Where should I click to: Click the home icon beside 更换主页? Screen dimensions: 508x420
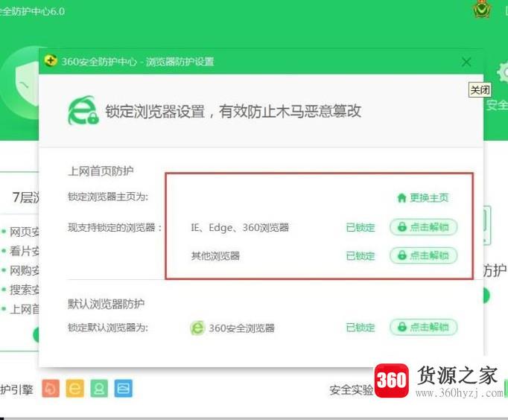401,197
